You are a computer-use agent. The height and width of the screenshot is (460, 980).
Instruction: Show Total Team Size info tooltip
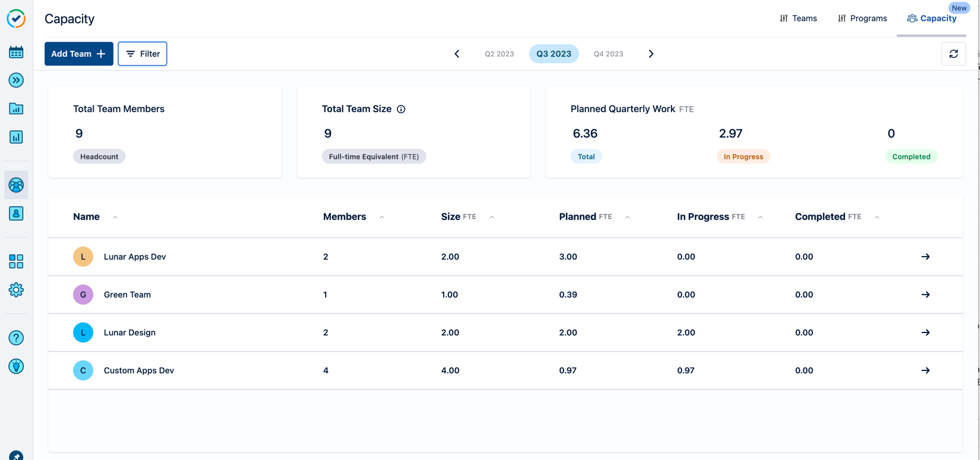click(401, 109)
